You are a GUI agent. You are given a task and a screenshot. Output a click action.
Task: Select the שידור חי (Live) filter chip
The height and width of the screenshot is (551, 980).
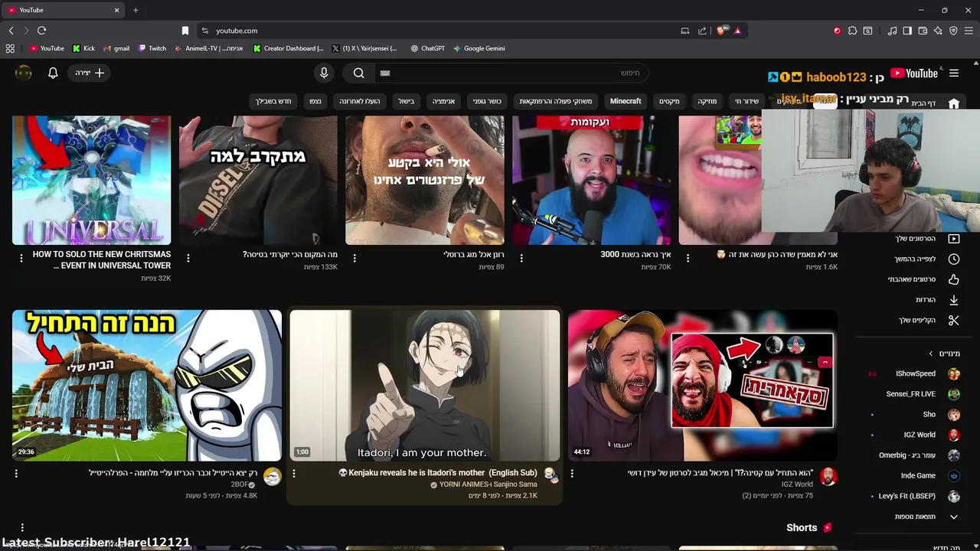[746, 101]
